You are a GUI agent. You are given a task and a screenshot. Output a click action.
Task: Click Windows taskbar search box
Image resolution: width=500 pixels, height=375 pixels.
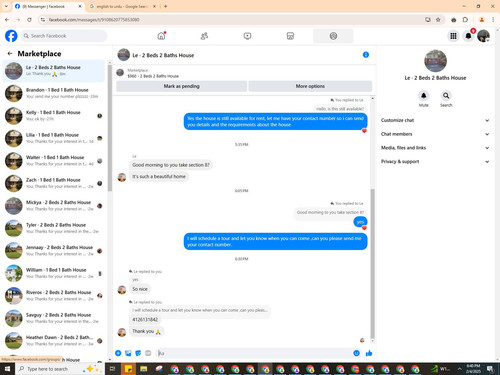click(60, 369)
